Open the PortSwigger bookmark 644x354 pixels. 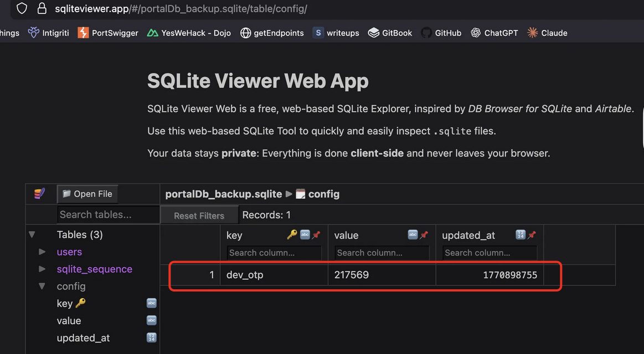108,33
